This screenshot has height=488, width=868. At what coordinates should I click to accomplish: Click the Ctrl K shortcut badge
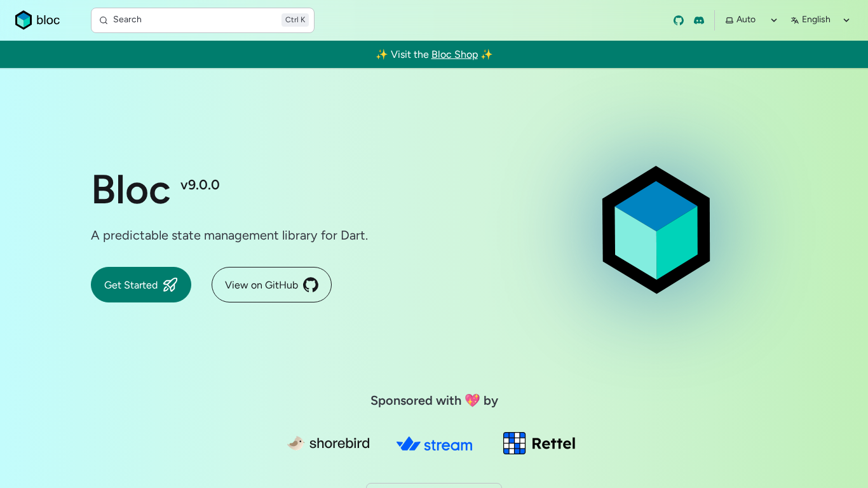click(x=295, y=20)
